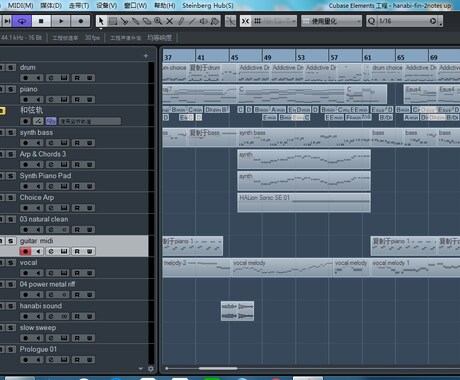The image size is (460, 380).
Task: Click the Record transport button
Action: 81,21
